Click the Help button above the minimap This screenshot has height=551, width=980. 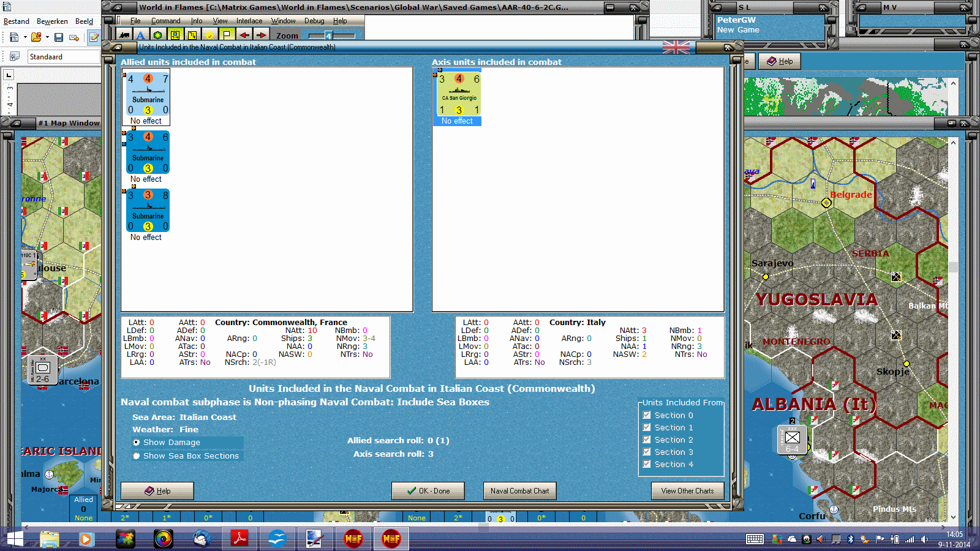(780, 61)
